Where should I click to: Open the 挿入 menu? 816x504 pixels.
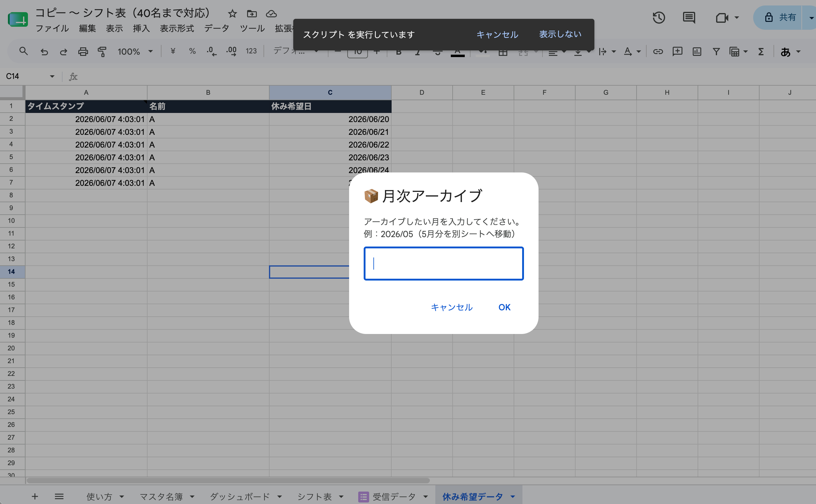click(141, 28)
